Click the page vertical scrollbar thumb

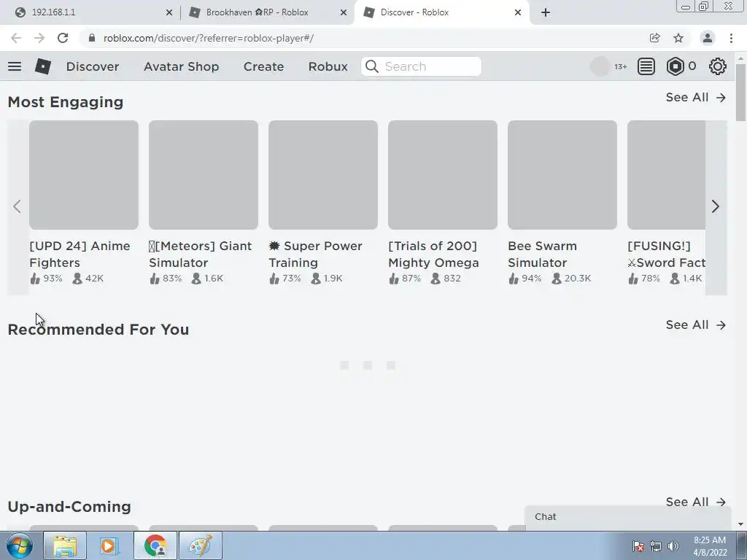click(741, 91)
